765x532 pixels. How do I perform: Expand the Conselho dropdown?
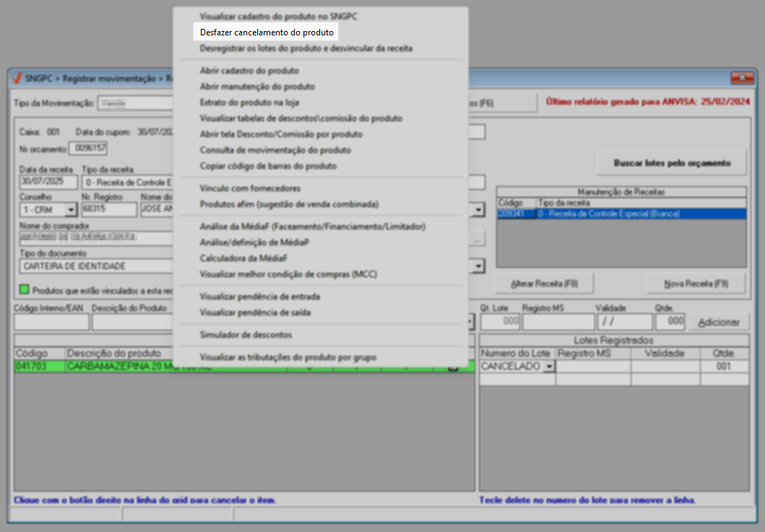pos(71,210)
